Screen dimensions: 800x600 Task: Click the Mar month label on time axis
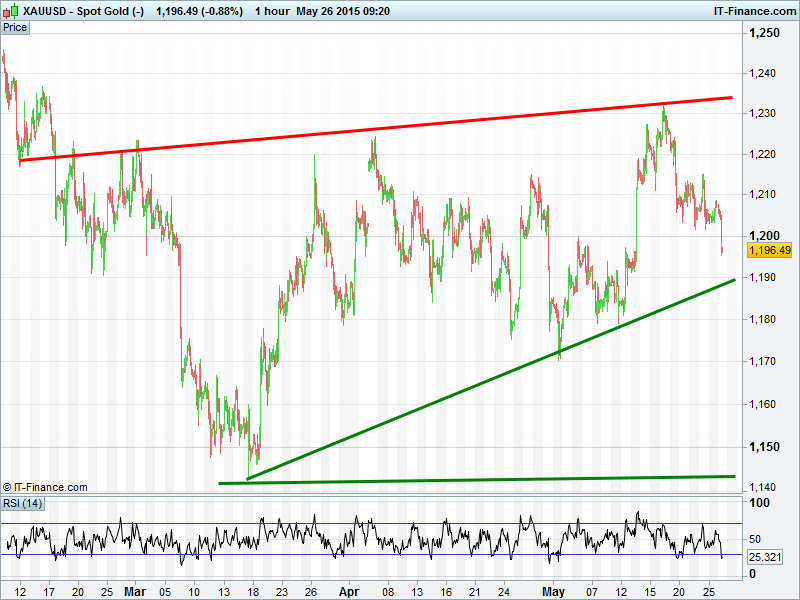pos(135,591)
